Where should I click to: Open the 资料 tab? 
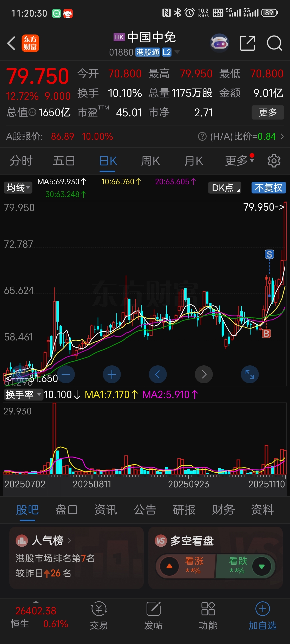pyautogui.click(x=262, y=509)
